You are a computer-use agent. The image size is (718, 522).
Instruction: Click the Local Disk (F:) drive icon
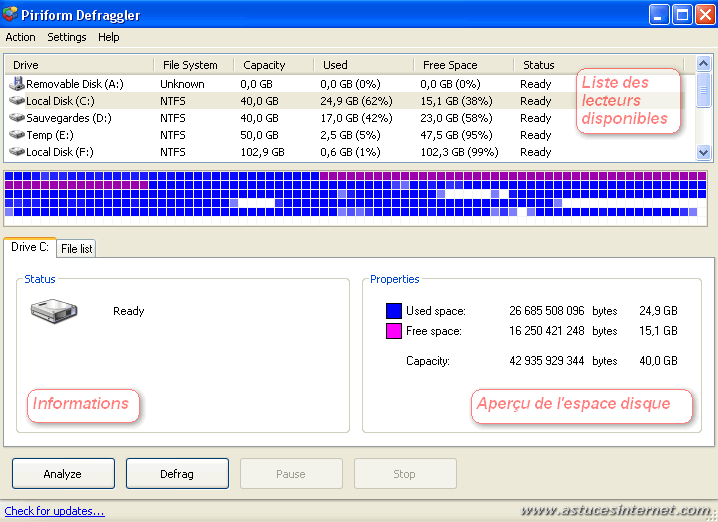pyautogui.click(x=17, y=151)
